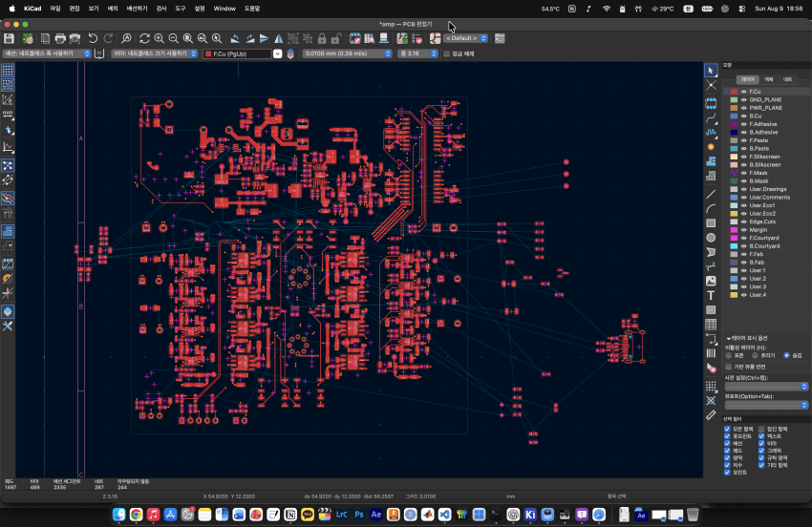
Task: Uncheck the 모든 항목 selection filter
Action: pos(727,430)
